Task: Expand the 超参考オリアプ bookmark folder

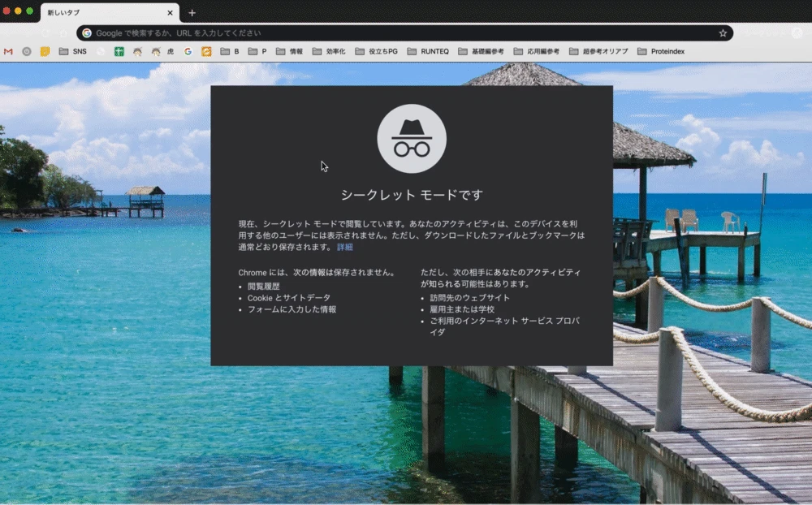Action: (x=598, y=51)
